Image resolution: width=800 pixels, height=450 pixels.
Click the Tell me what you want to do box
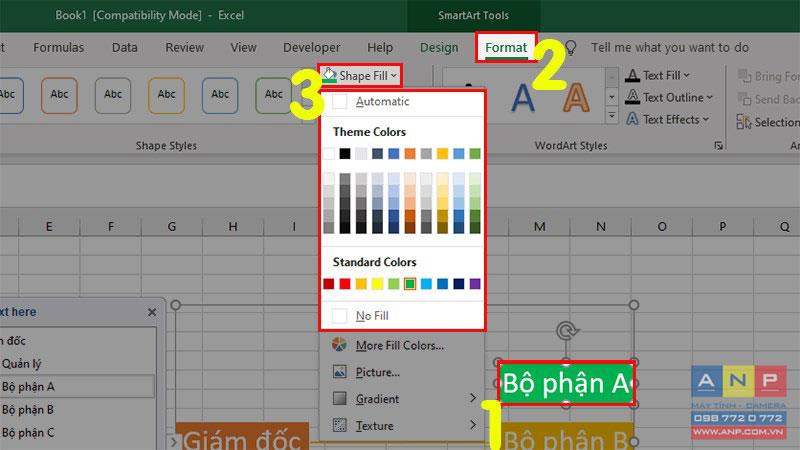click(x=669, y=47)
